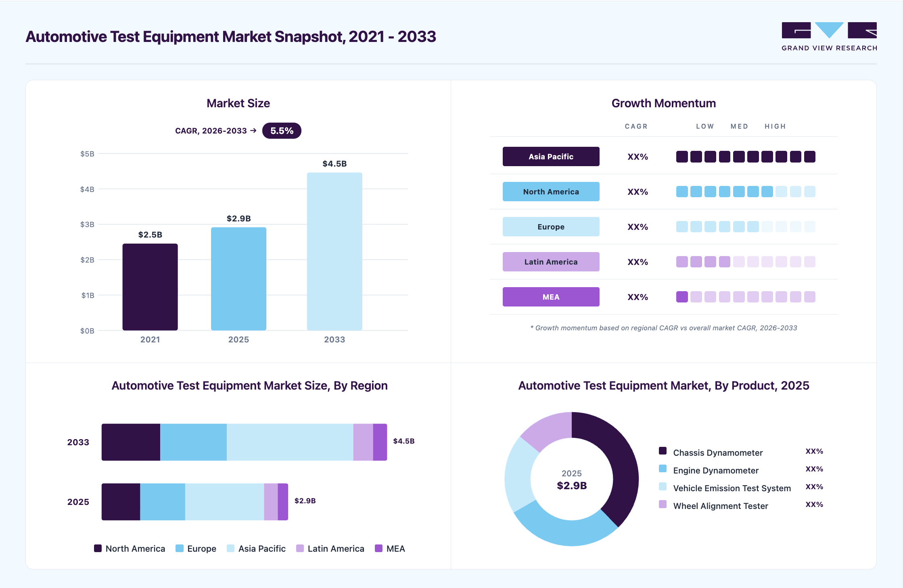Image resolution: width=903 pixels, height=588 pixels.
Task: Click the Grand View Research logo
Action: pyautogui.click(x=829, y=37)
